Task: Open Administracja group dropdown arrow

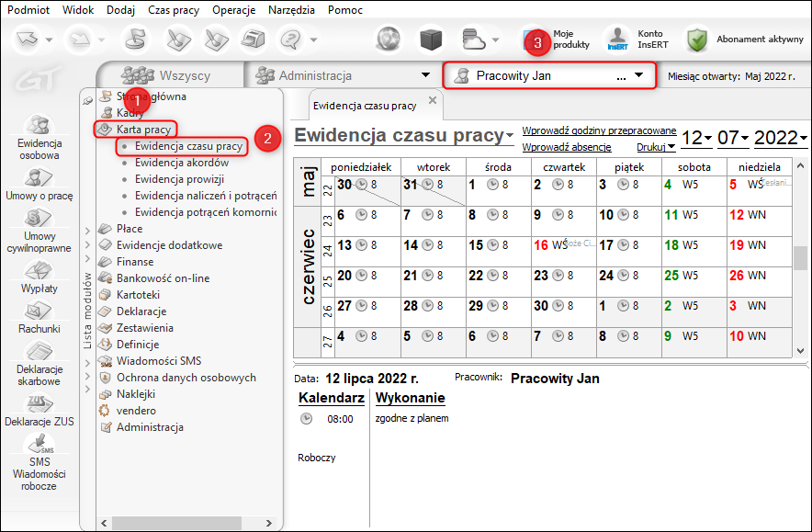Action: pos(425,75)
